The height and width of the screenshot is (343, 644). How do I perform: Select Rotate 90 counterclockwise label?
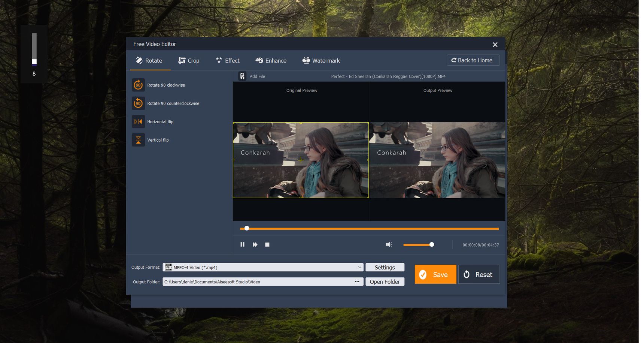173,103
